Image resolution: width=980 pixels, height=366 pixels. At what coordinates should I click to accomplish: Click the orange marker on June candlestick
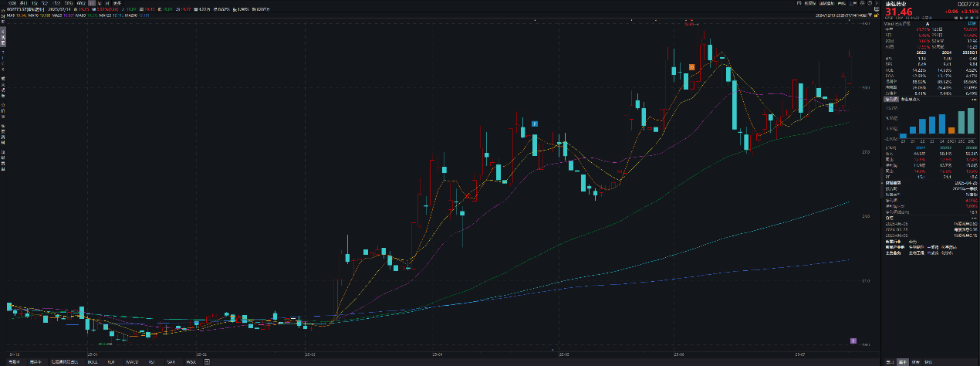click(x=692, y=68)
